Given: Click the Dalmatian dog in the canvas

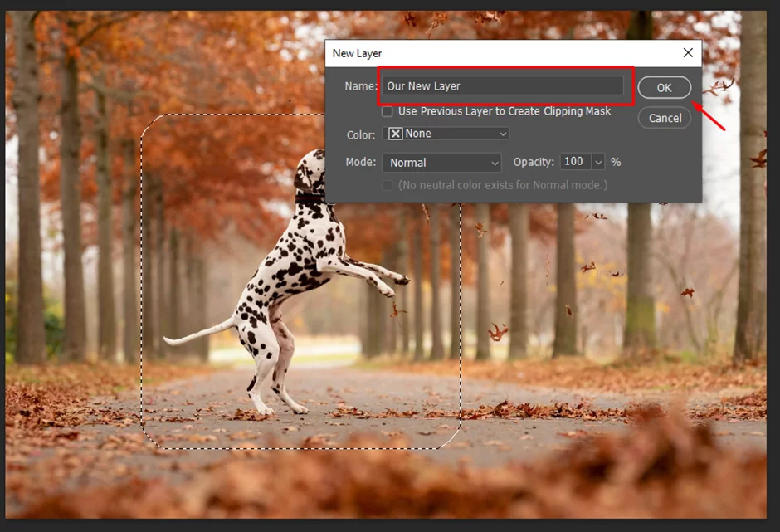Looking at the screenshot, I should 287,281.
